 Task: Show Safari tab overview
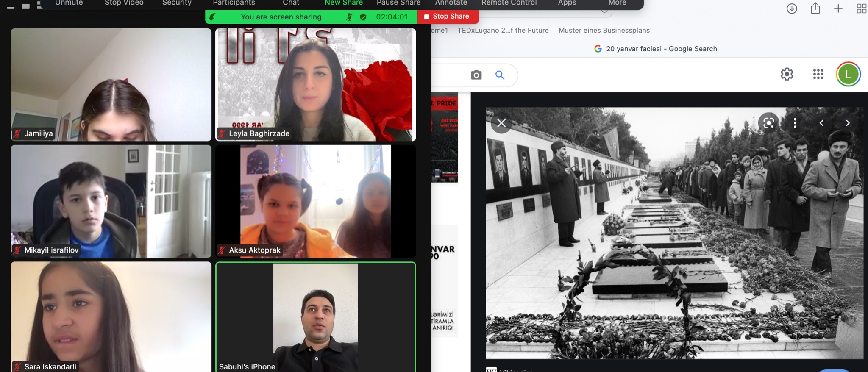coord(862,8)
